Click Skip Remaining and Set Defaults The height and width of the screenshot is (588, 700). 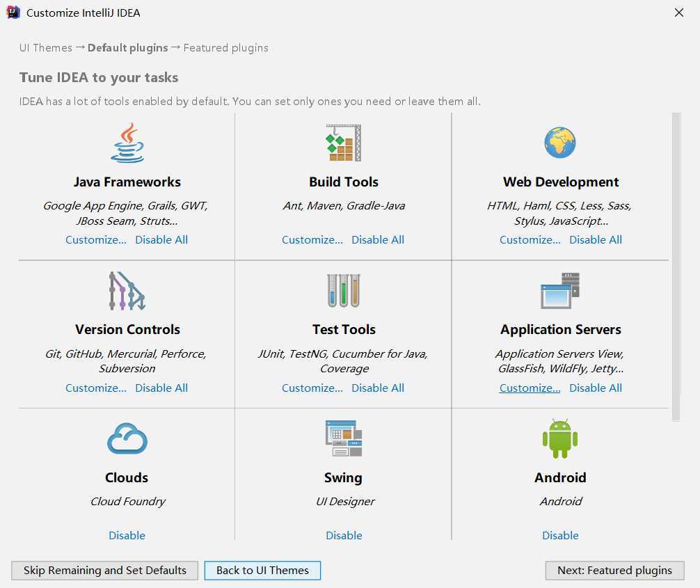tap(105, 571)
